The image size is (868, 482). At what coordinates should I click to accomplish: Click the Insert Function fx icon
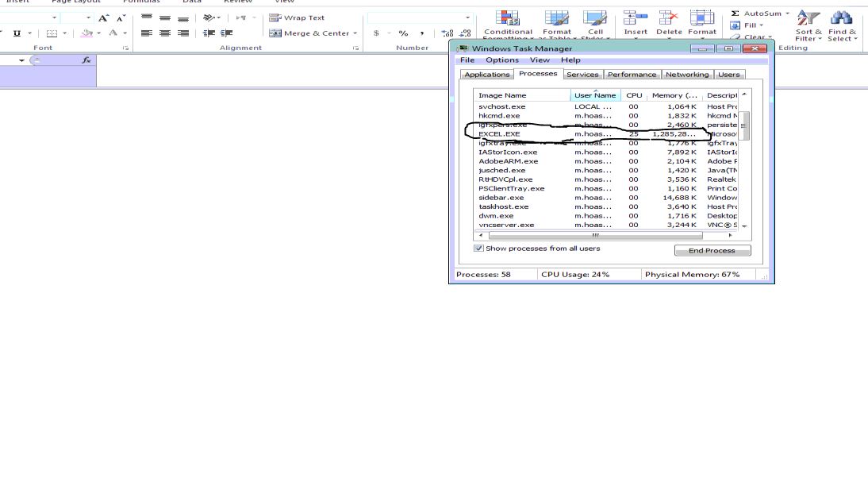click(x=86, y=60)
